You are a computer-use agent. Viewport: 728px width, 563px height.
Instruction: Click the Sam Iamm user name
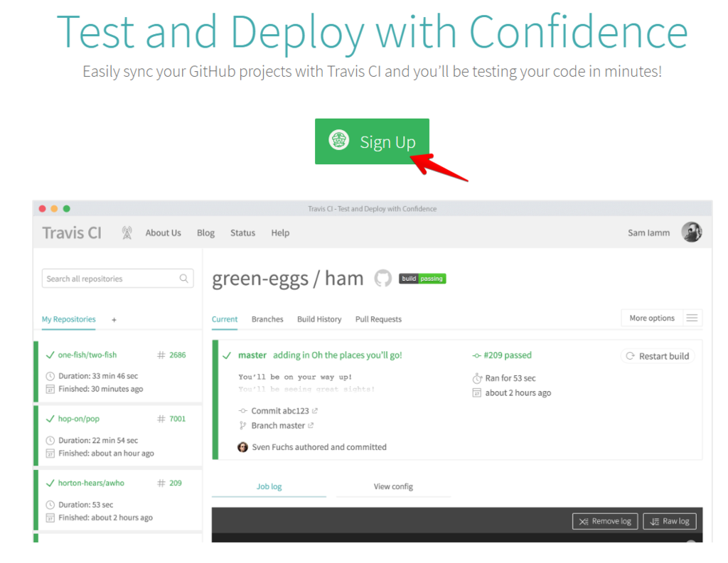click(648, 232)
